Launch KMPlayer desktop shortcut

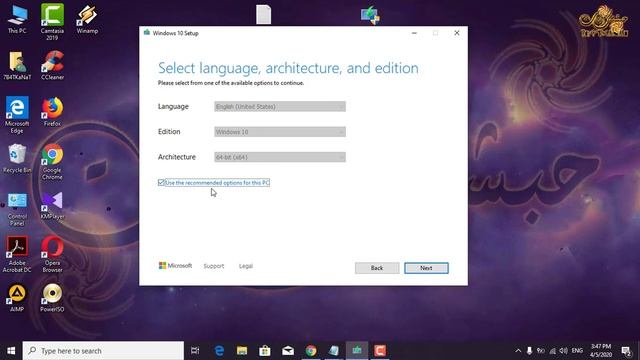[x=52, y=206]
